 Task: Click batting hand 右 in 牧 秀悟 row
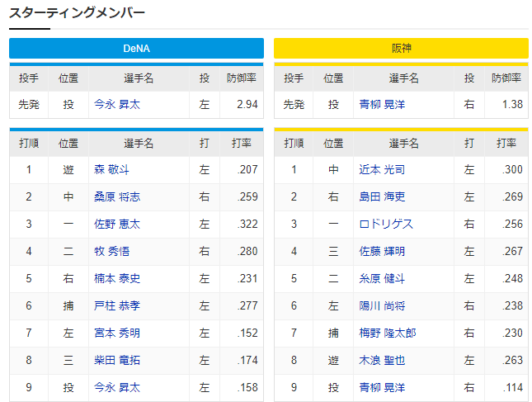205,251
